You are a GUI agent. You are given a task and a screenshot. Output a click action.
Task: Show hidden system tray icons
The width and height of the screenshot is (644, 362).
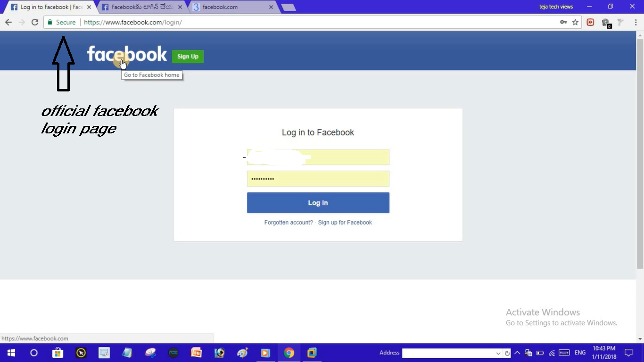517,353
